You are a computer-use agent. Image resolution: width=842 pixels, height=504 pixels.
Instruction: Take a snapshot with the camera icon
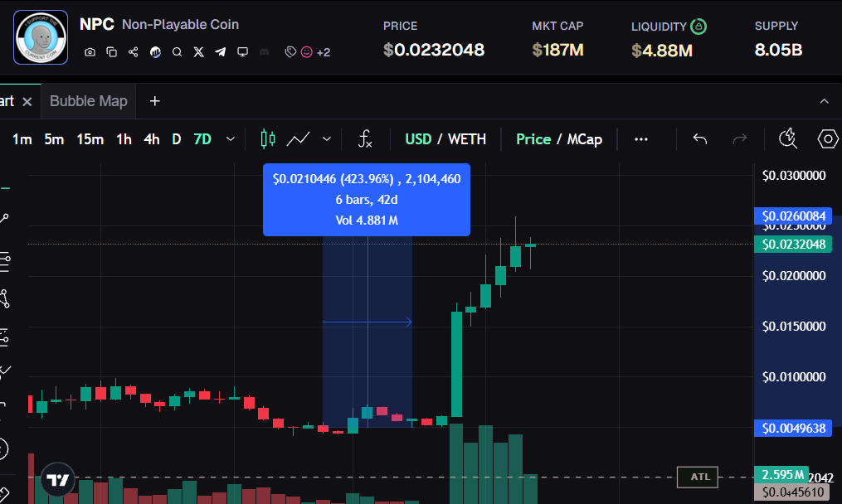pos(90,52)
